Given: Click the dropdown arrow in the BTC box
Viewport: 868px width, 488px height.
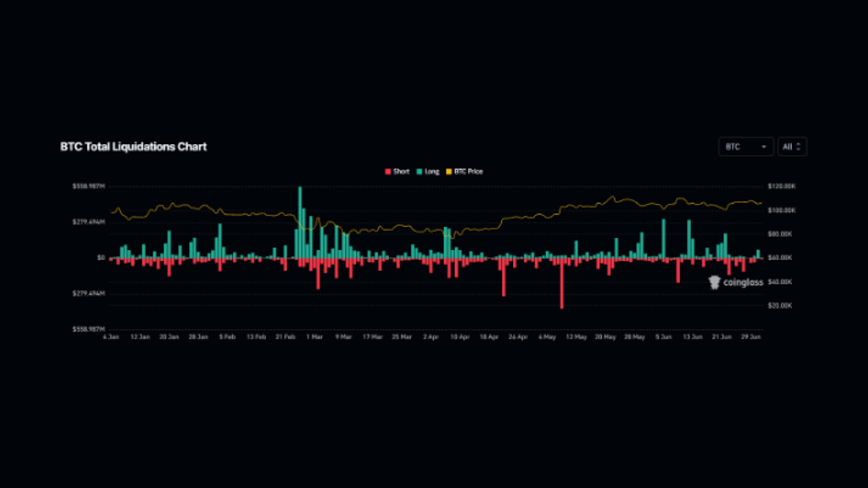Looking at the screenshot, I should click(764, 147).
